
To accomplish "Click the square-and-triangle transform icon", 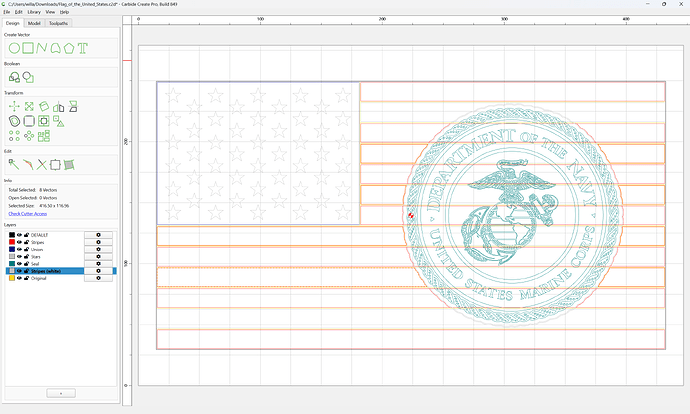I will coord(59,121).
